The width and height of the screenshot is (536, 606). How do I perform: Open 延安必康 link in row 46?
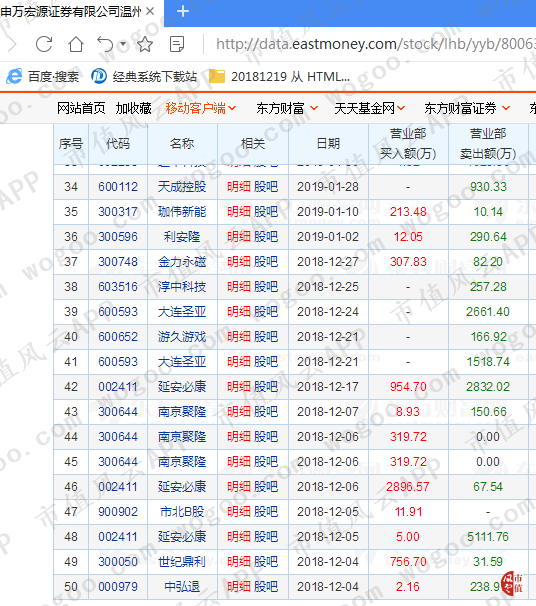point(182,487)
